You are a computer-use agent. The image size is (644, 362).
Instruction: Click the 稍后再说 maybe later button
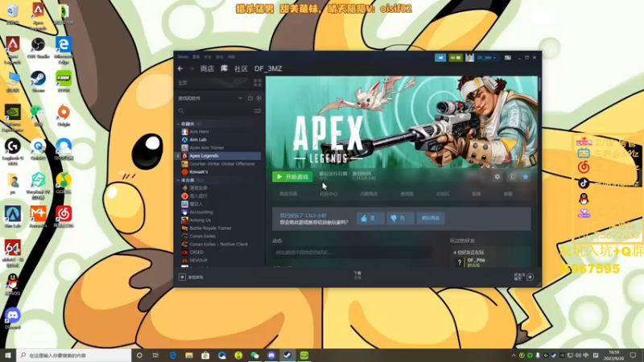tap(431, 218)
